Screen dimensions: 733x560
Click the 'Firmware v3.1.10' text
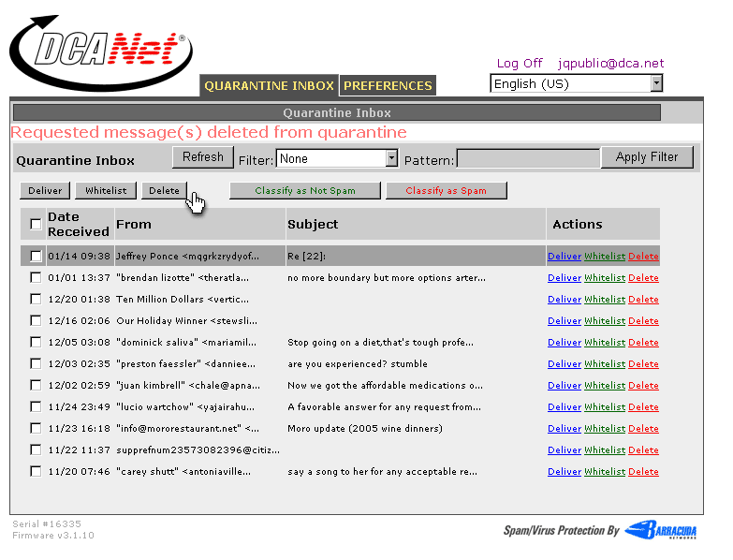[52, 536]
